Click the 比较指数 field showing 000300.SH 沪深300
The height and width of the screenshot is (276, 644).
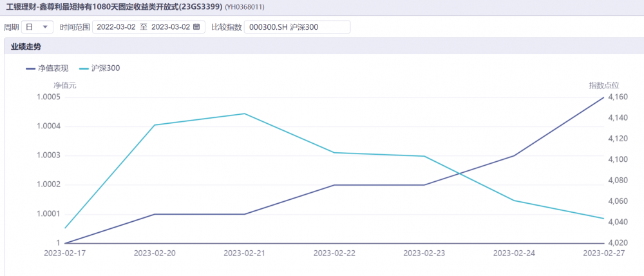(297, 27)
